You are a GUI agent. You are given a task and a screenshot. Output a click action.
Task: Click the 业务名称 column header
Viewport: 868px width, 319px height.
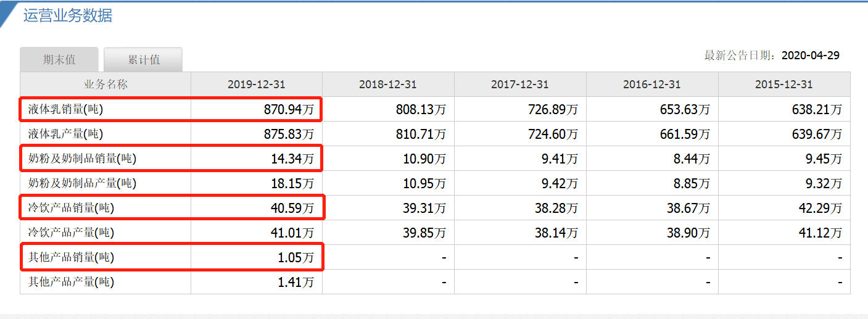tap(105, 85)
